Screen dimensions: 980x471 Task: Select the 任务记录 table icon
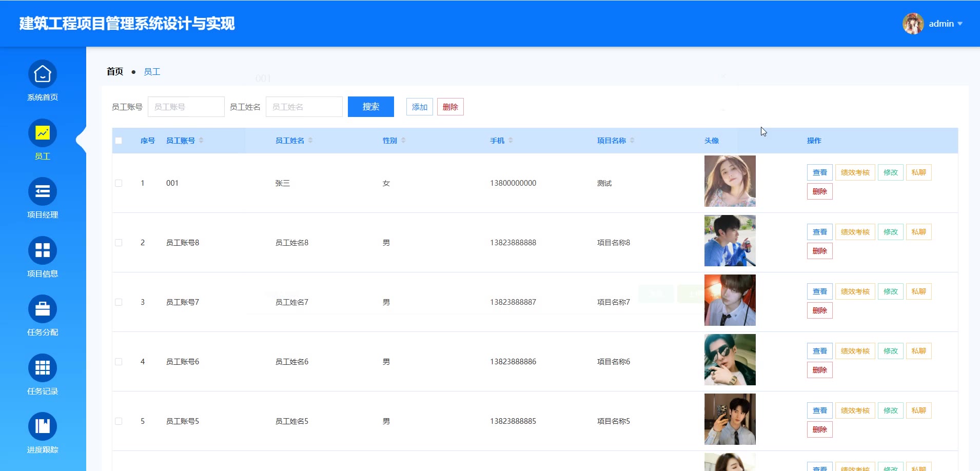pos(43,368)
